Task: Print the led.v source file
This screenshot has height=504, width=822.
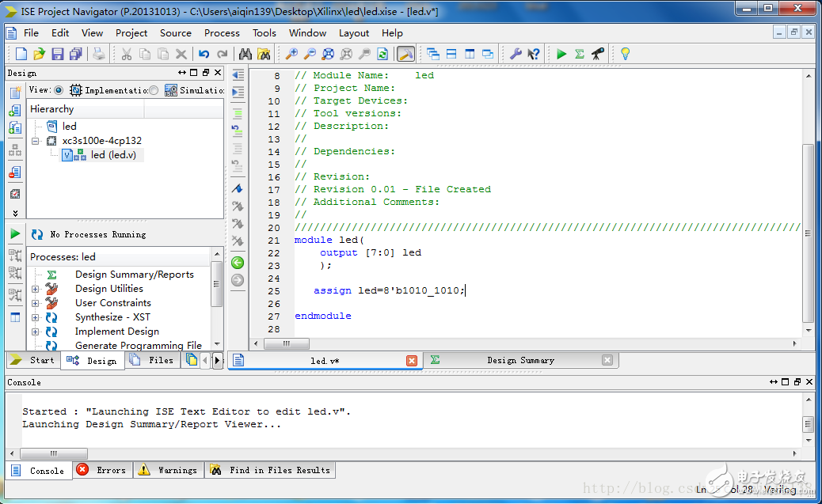Action: (98, 53)
